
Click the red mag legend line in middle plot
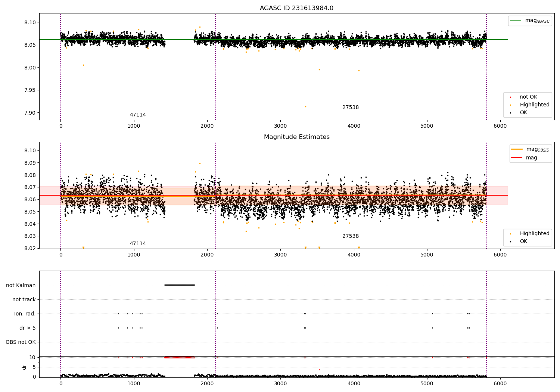point(517,158)
